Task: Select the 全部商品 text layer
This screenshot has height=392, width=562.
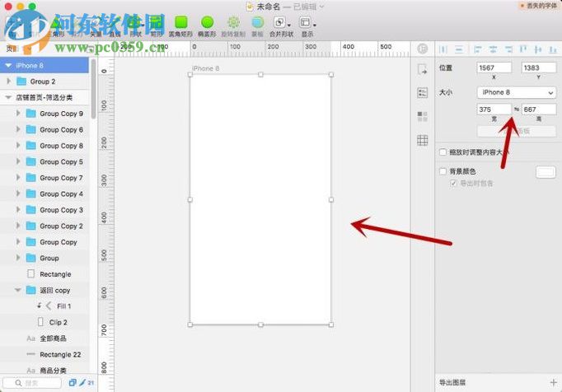Action: [44, 338]
